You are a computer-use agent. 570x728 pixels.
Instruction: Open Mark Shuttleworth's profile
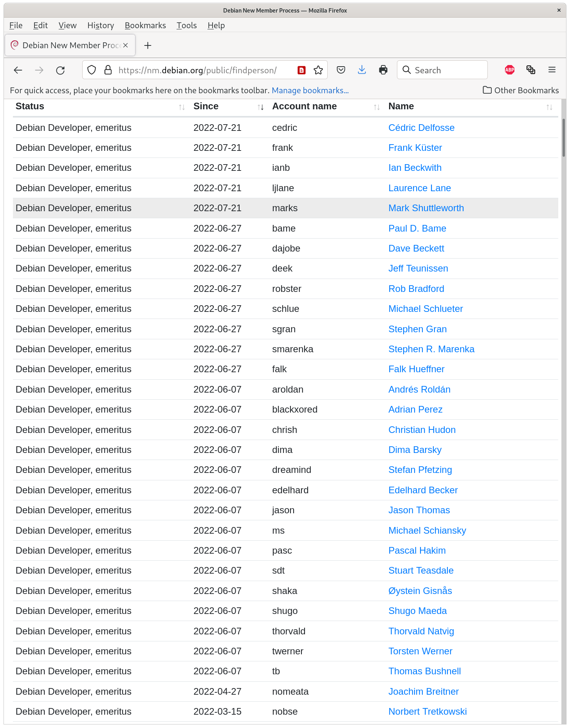pos(426,208)
